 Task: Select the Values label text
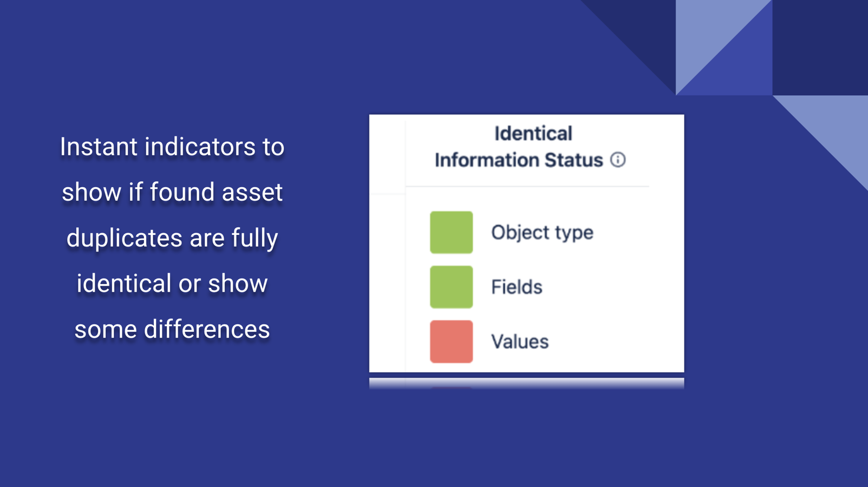pyautogui.click(x=519, y=341)
